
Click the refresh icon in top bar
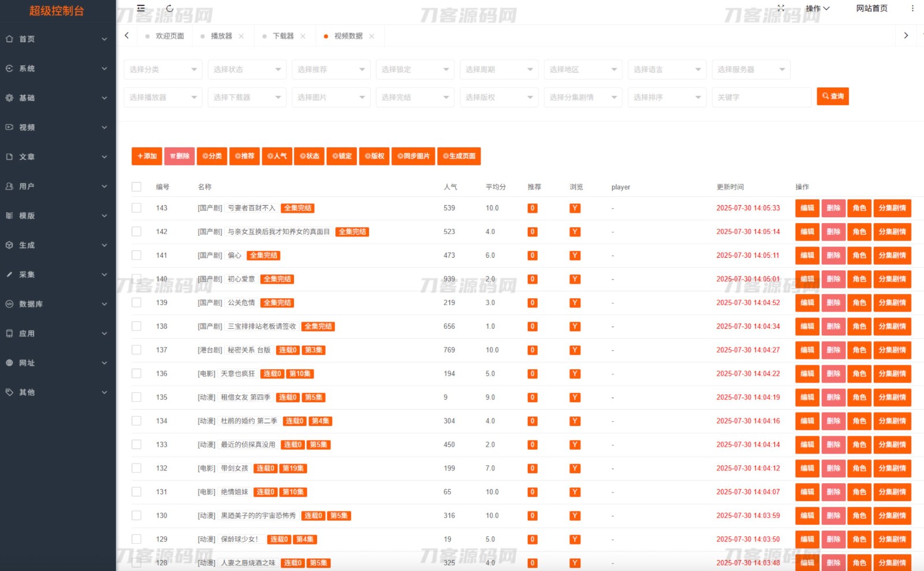click(170, 9)
